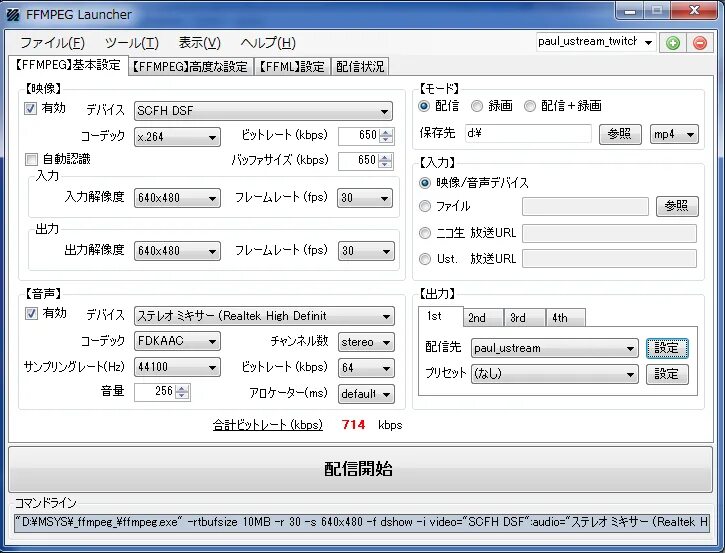Click 参照 button next to 保存先
The width and height of the screenshot is (725, 553).
click(620, 135)
